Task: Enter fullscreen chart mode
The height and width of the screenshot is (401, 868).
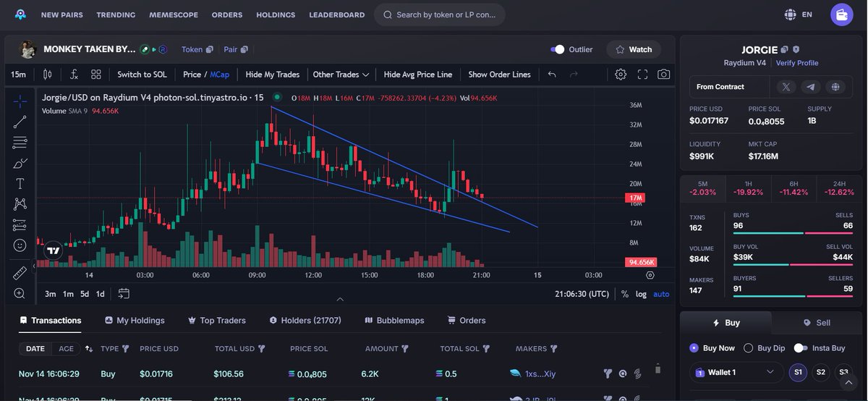Action: [x=642, y=74]
